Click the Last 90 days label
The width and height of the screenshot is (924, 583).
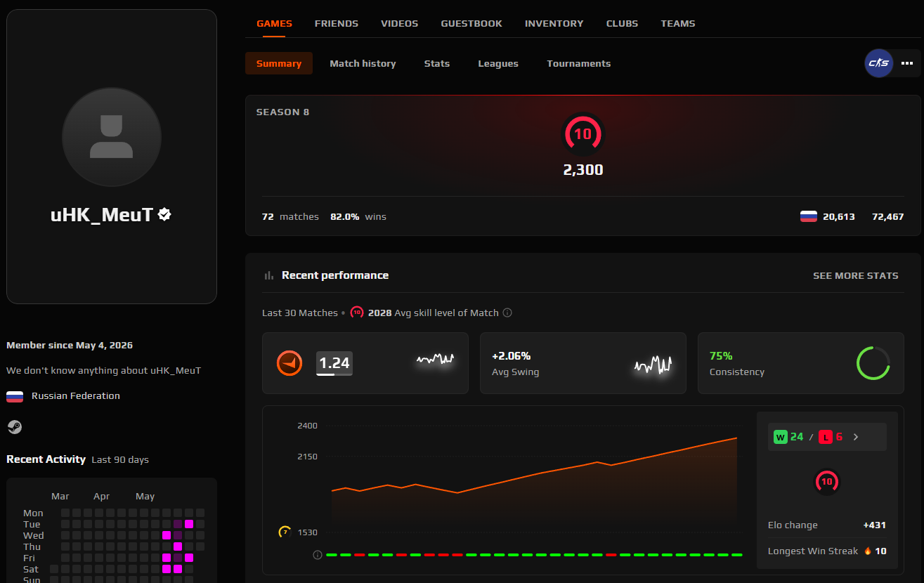pos(120,459)
